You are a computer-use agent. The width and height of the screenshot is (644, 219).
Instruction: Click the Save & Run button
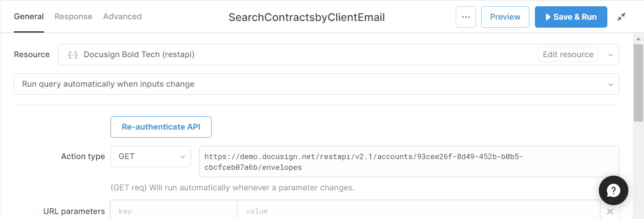coord(571,17)
